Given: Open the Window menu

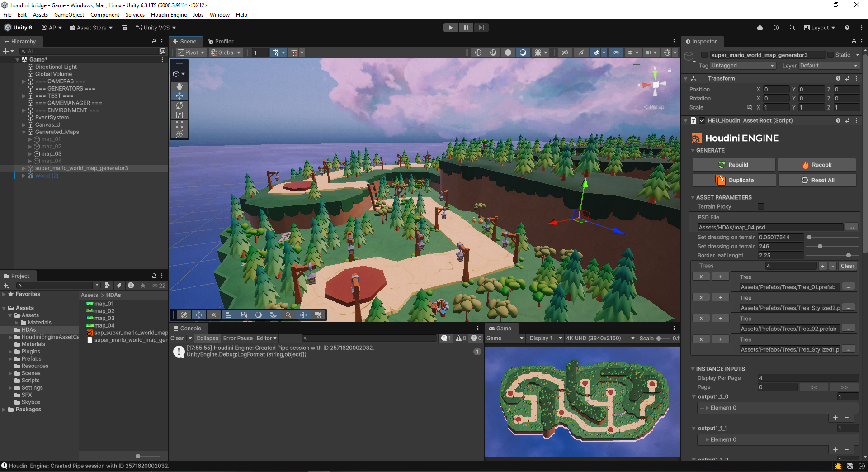Looking at the screenshot, I should (220, 15).
